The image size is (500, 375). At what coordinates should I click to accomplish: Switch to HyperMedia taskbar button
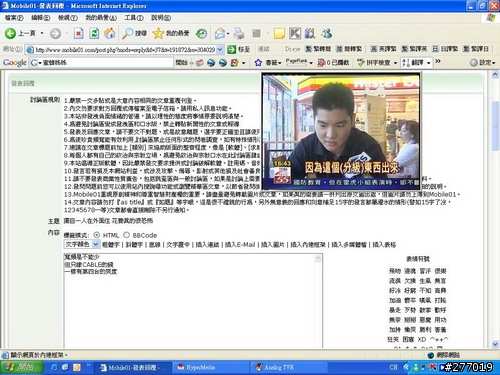coord(210,367)
